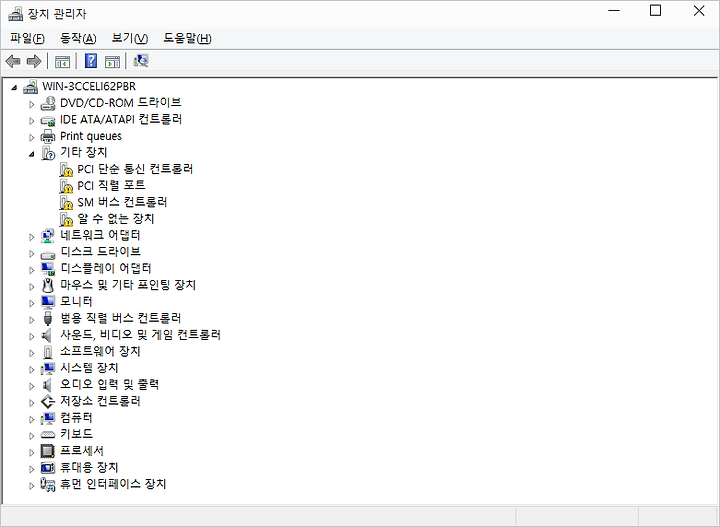
Task: Click the USB icon for 범용 직렬 버스 컨트롤러
Action: [48, 318]
